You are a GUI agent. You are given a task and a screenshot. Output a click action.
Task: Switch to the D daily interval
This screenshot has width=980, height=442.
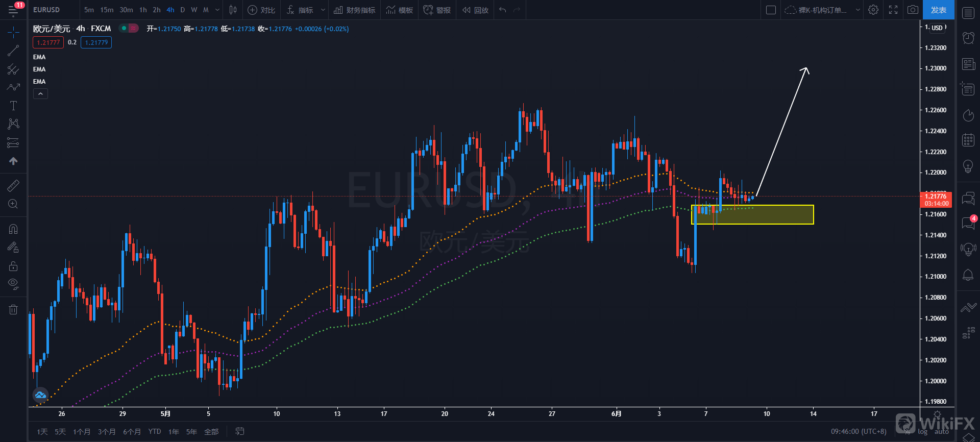pyautogui.click(x=183, y=10)
